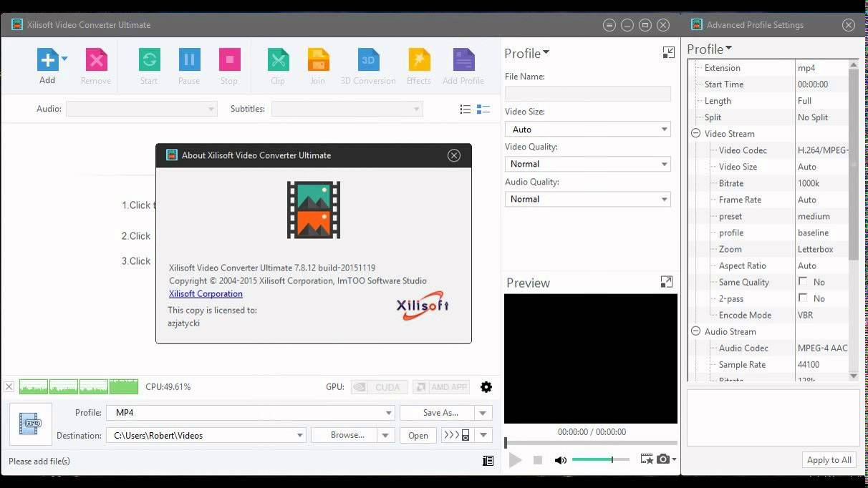Select the Zoom Letterbox value
Viewport: 868px width, 488px height.
tap(822, 249)
